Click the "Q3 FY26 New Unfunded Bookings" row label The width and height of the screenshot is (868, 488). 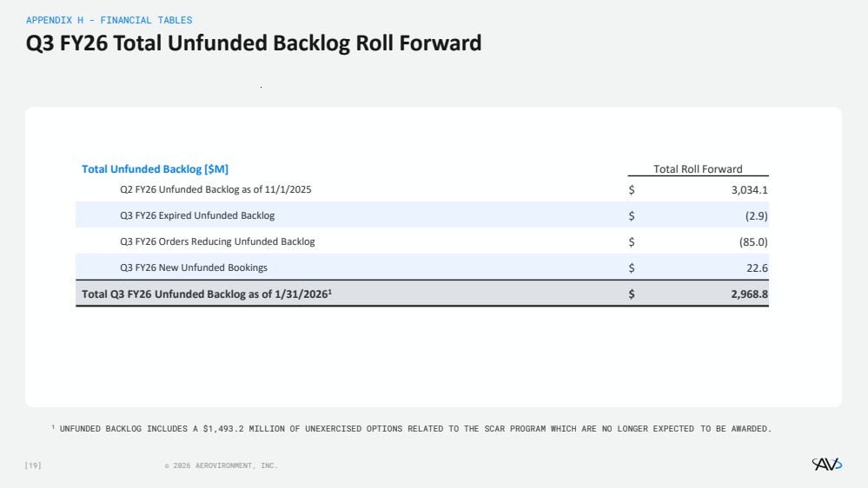[194, 267]
